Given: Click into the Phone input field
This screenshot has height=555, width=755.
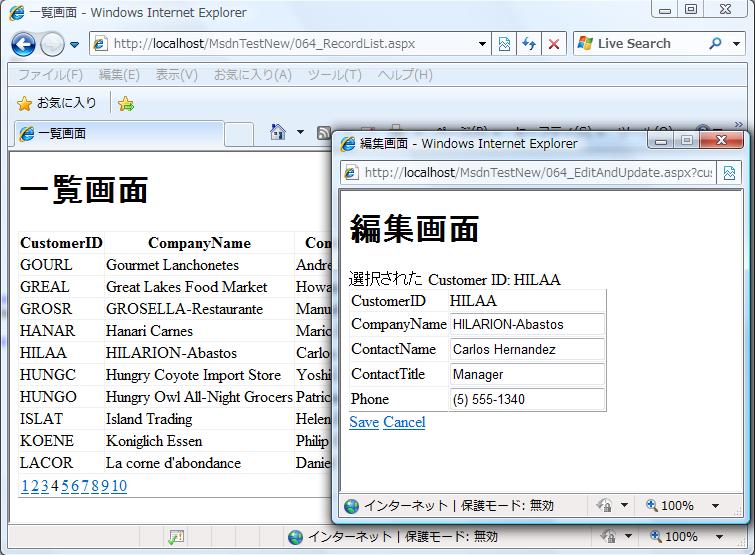Looking at the screenshot, I should [x=526, y=400].
